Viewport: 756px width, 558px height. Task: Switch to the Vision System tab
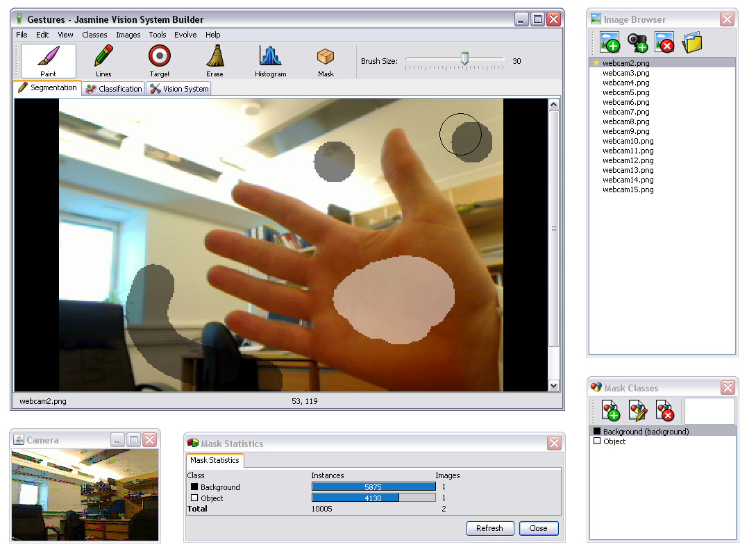point(179,89)
